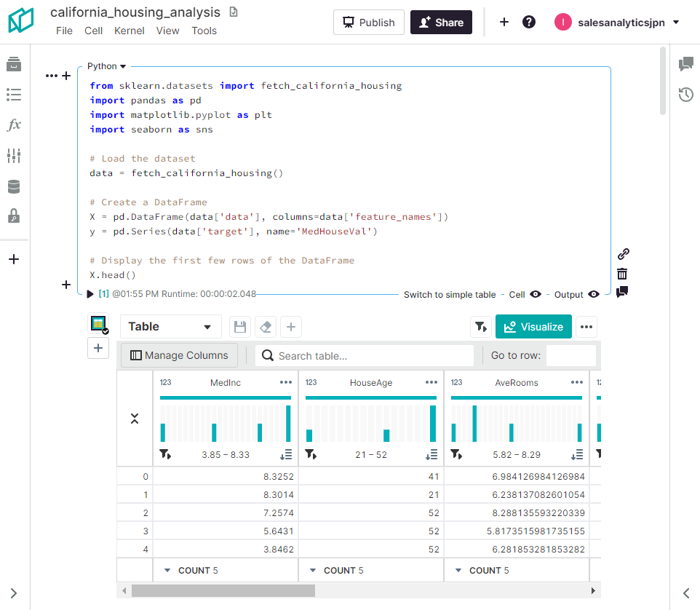Click the Visualize button
The image size is (700, 610).
(533, 327)
